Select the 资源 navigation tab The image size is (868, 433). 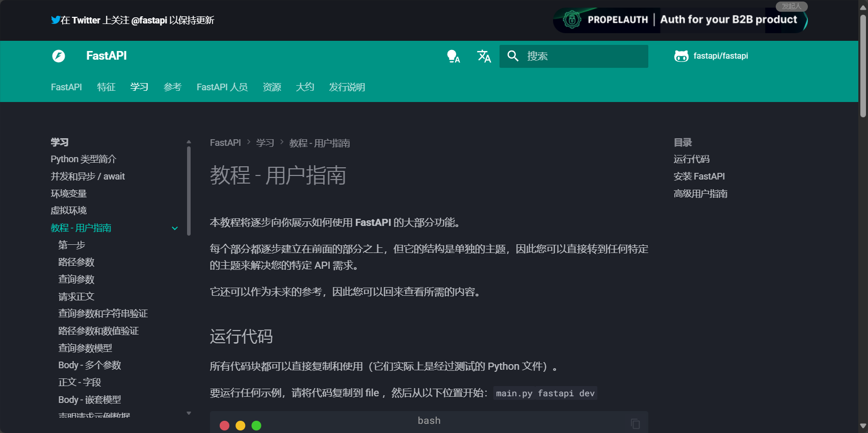tap(272, 87)
